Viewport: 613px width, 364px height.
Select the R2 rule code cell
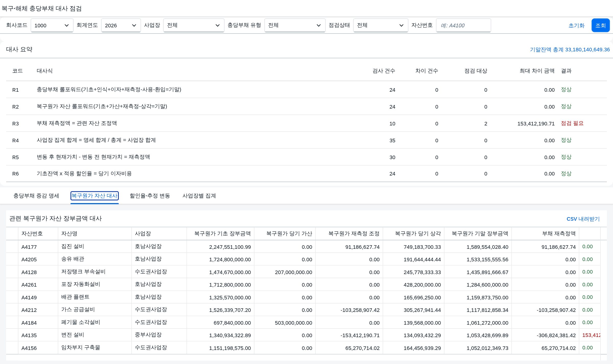point(16,107)
